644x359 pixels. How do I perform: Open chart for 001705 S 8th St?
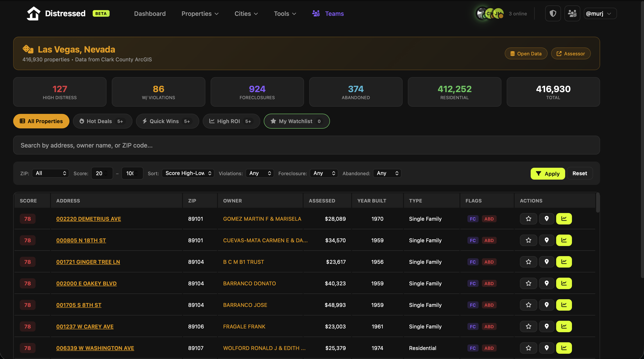[564, 305]
